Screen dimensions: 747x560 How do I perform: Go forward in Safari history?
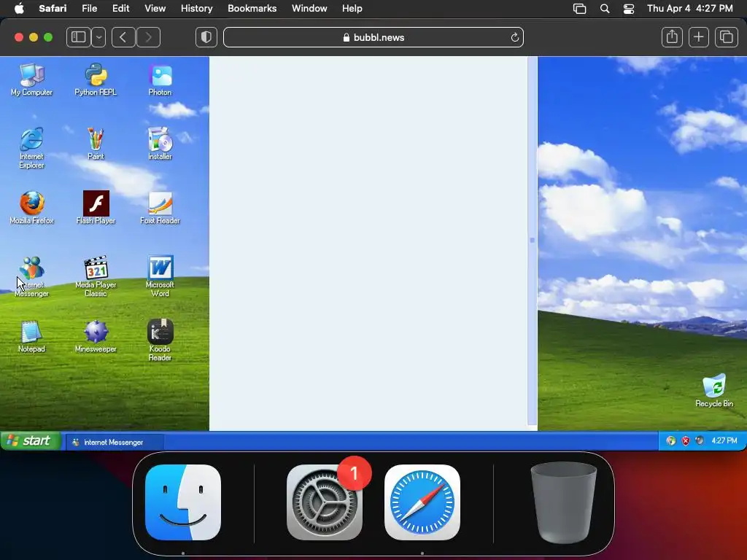tap(148, 37)
